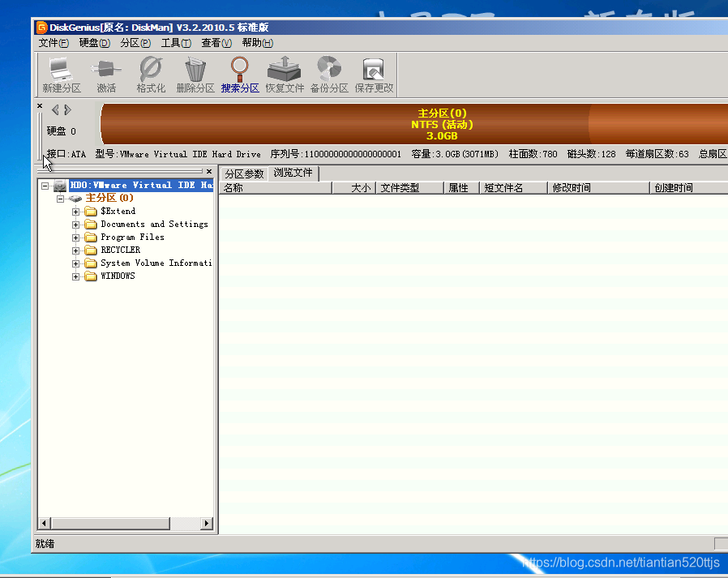Click the 主分区(0) partition drive icon
Viewport: 728px width, 578px height.
[75, 199]
